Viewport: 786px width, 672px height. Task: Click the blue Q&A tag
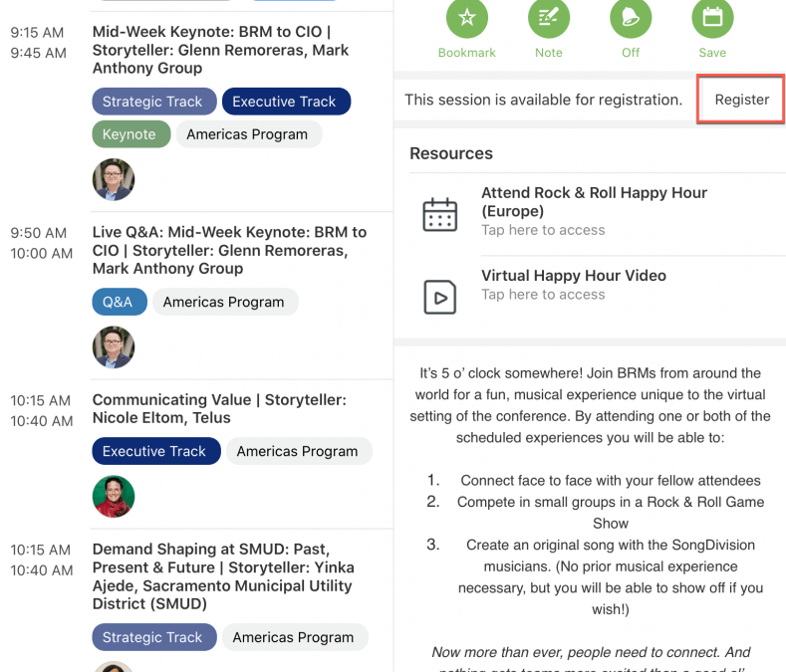pos(120,302)
